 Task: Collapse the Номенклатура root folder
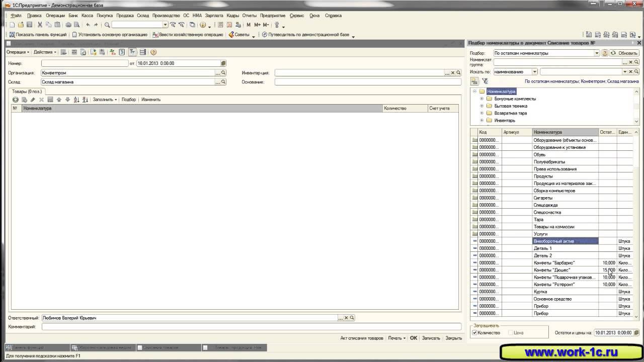474,92
